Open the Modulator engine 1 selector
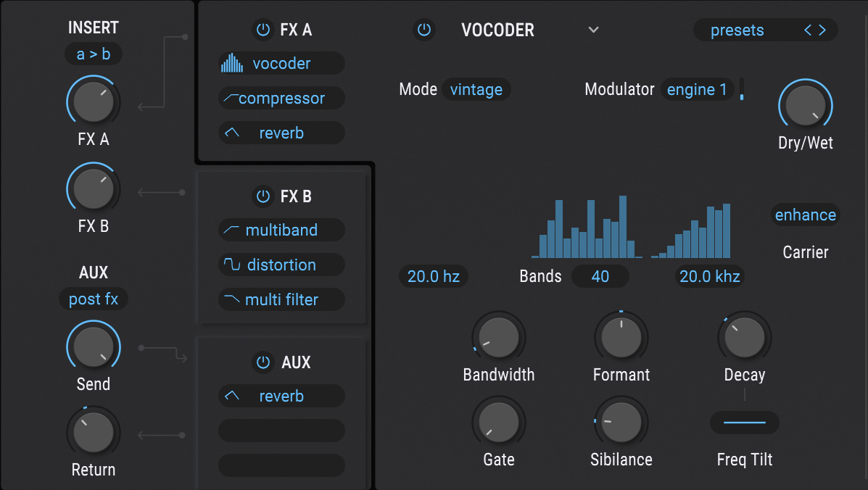 point(697,89)
